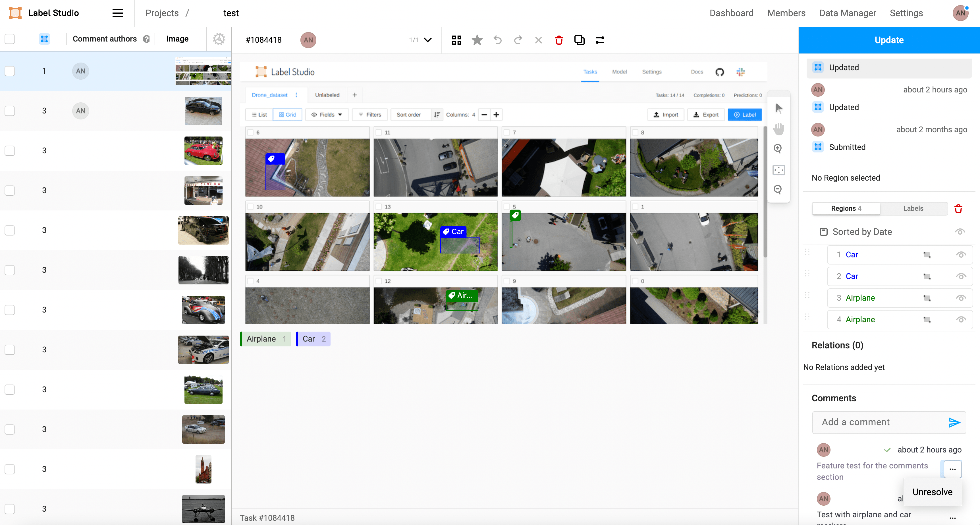Send the comment with the paper plane icon
This screenshot has width=980, height=525.
pyautogui.click(x=954, y=422)
